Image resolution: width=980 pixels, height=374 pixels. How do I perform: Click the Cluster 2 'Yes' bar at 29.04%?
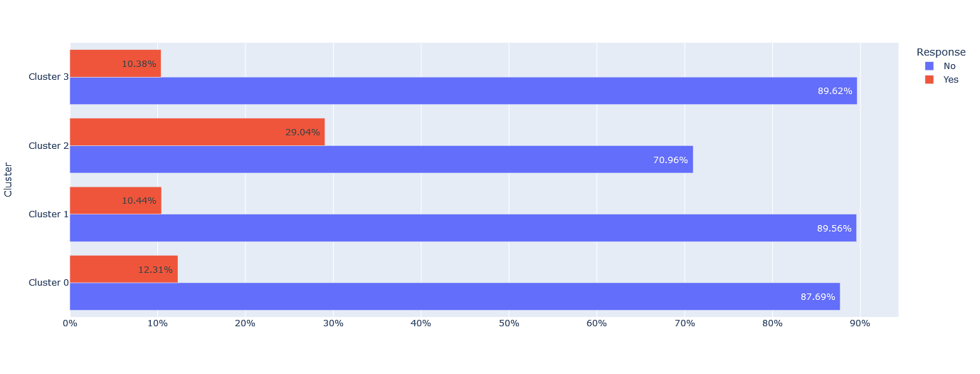(x=197, y=132)
